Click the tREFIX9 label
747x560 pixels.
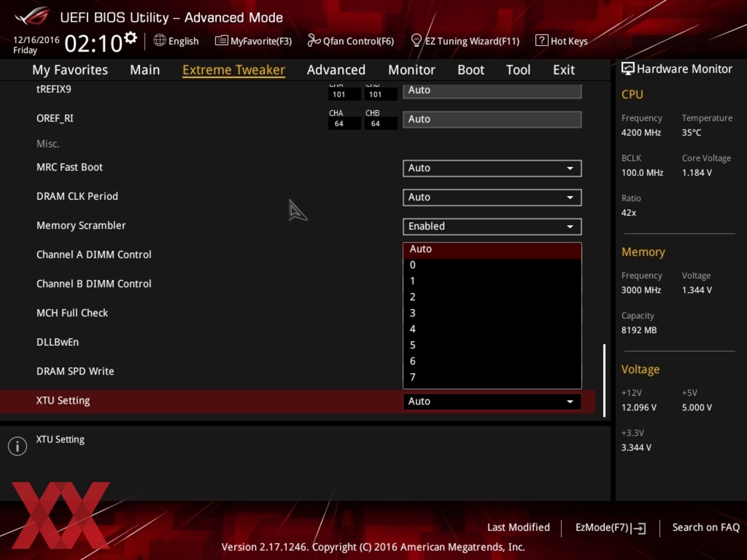point(54,89)
